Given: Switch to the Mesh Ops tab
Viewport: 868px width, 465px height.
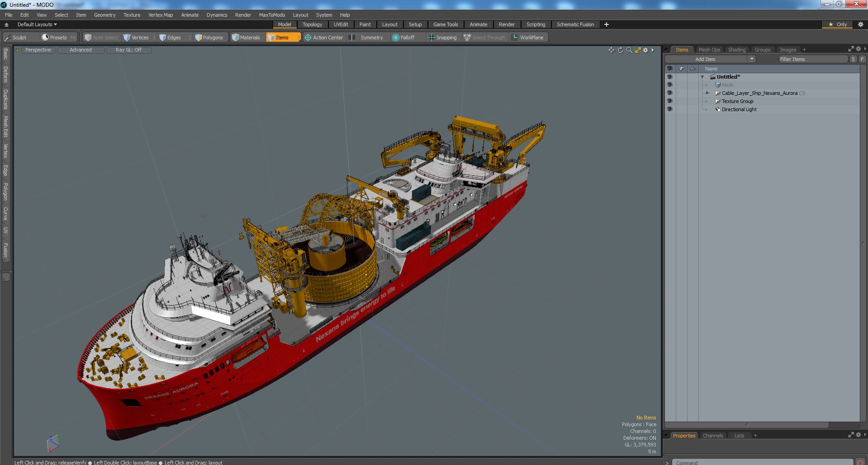Looking at the screenshot, I should [x=709, y=50].
